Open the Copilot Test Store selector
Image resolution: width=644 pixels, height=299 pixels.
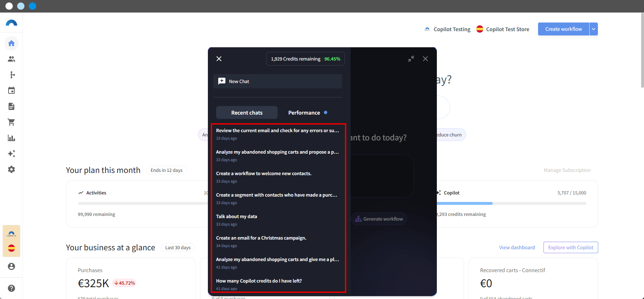tap(503, 29)
